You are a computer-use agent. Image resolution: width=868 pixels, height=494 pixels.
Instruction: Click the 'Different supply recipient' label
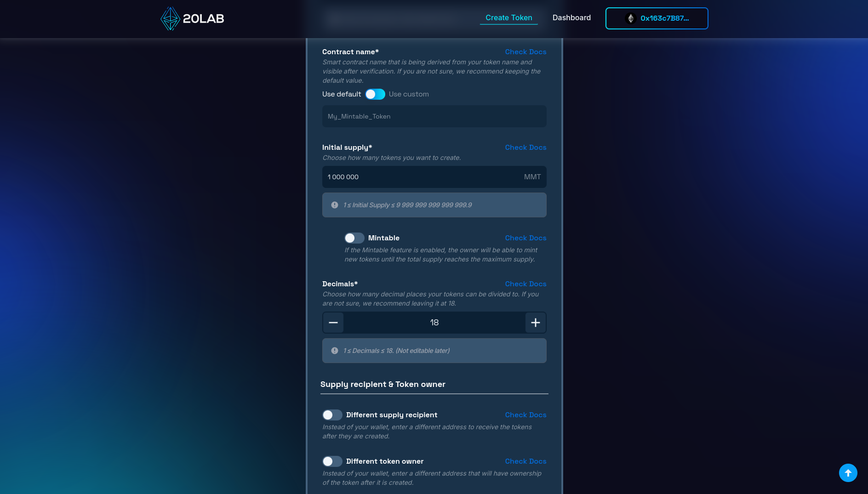(x=392, y=415)
